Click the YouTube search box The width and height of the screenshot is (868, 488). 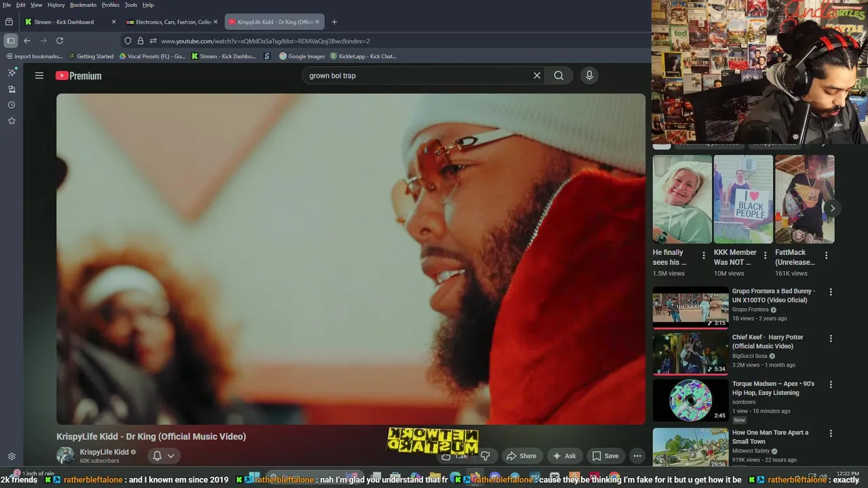[415, 76]
